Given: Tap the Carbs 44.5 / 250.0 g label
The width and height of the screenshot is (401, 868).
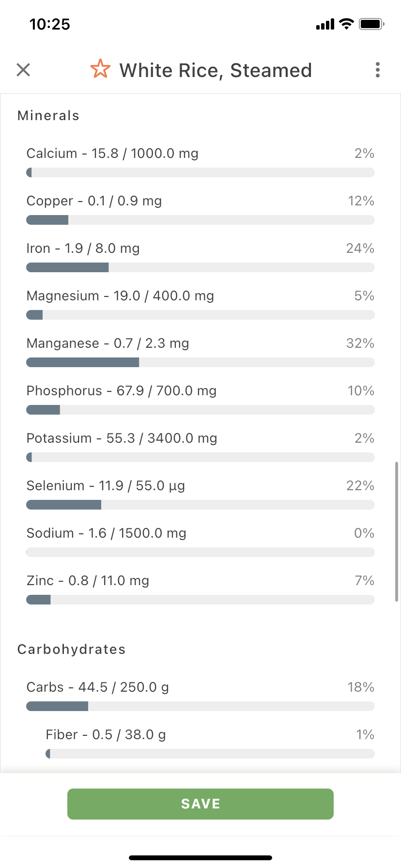Looking at the screenshot, I should (x=98, y=687).
